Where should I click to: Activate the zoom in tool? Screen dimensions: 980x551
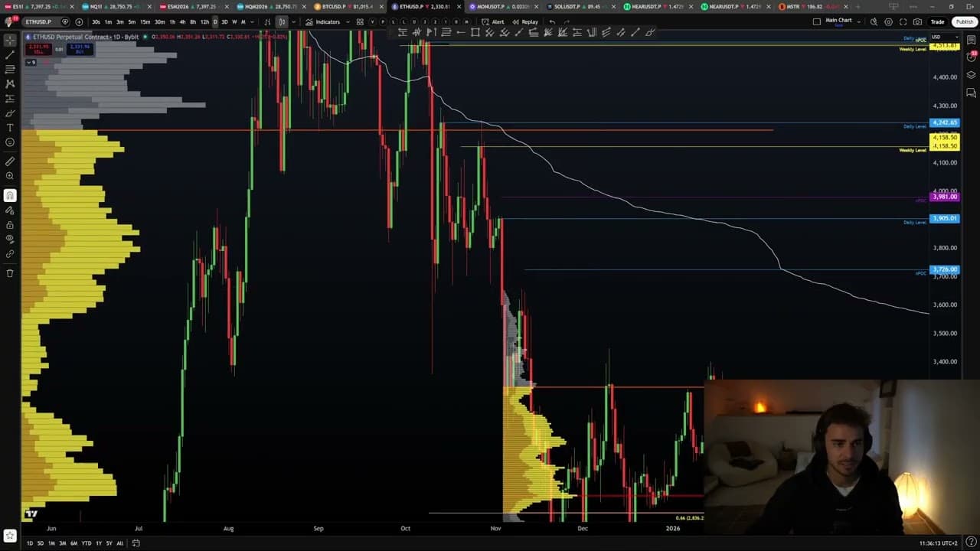(x=10, y=176)
